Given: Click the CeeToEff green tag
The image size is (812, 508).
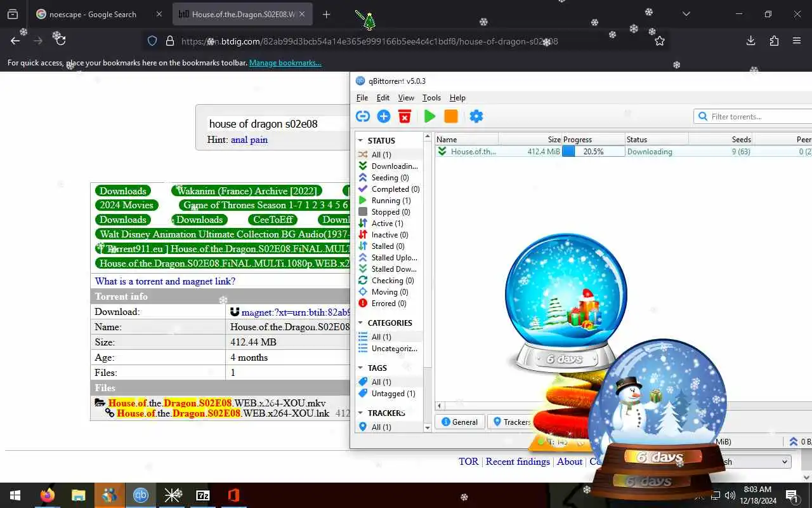Looking at the screenshot, I should tap(273, 220).
